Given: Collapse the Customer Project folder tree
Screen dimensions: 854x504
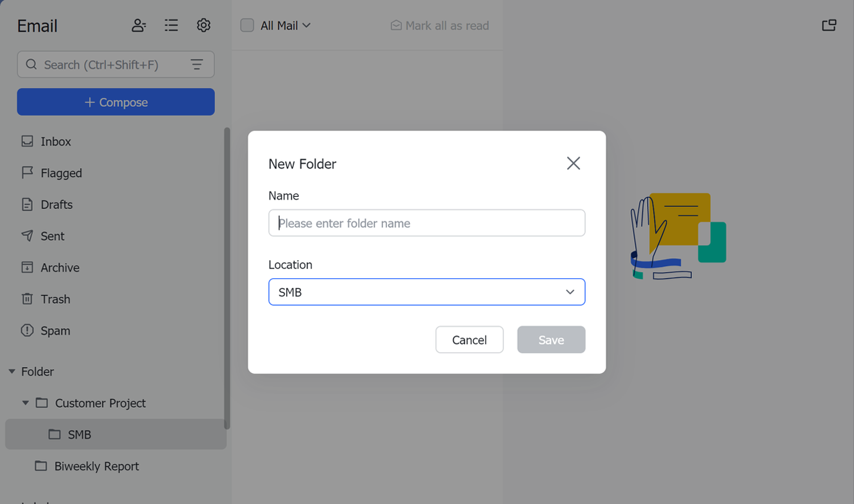Looking at the screenshot, I should tap(26, 403).
